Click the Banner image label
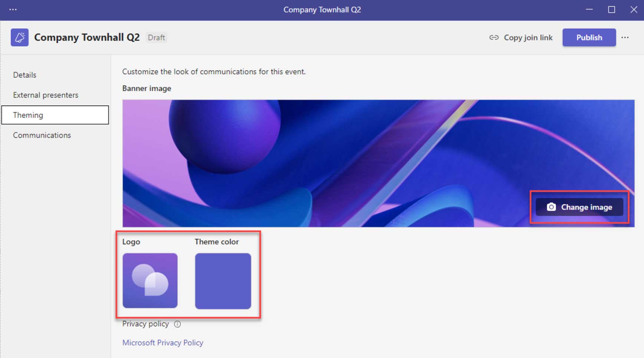644x358 pixels. pyautogui.click(x=147, y=88)
